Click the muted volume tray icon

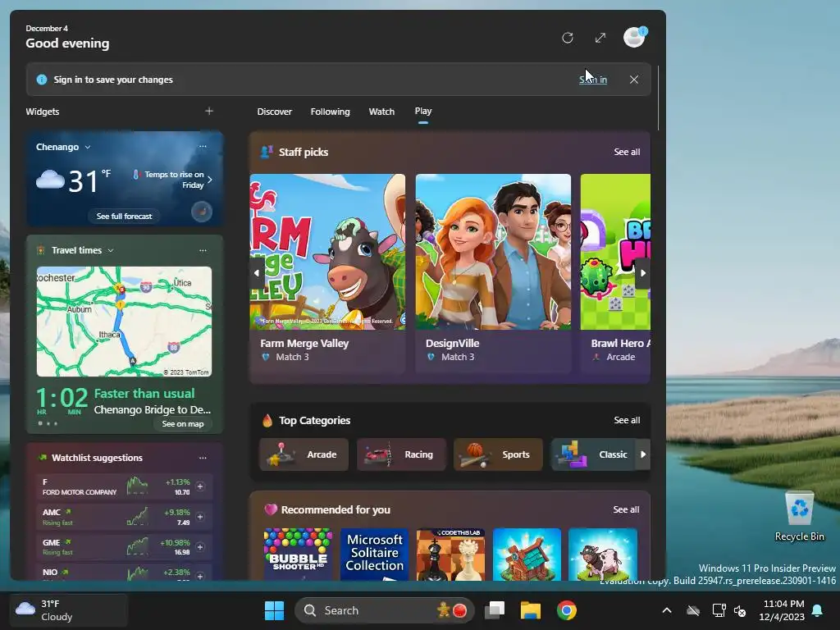[741, 610]
